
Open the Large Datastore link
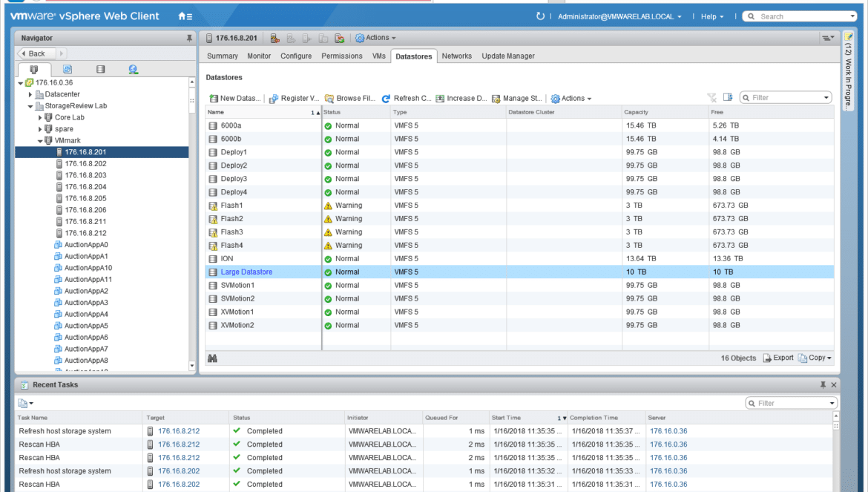(x=246, y=272)
